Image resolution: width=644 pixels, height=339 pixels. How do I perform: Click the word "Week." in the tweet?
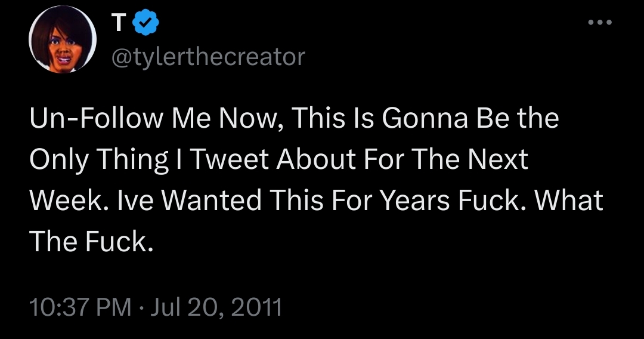coord(66,201)
